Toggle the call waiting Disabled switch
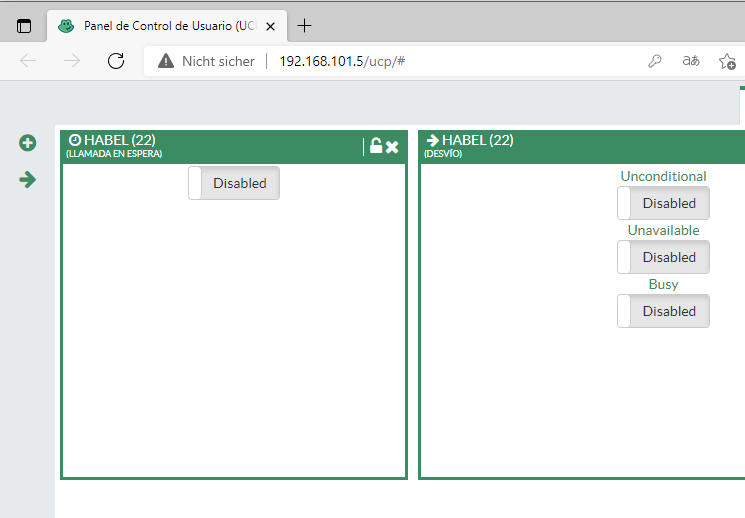This screenshot has height=518, width=745. 234,183
